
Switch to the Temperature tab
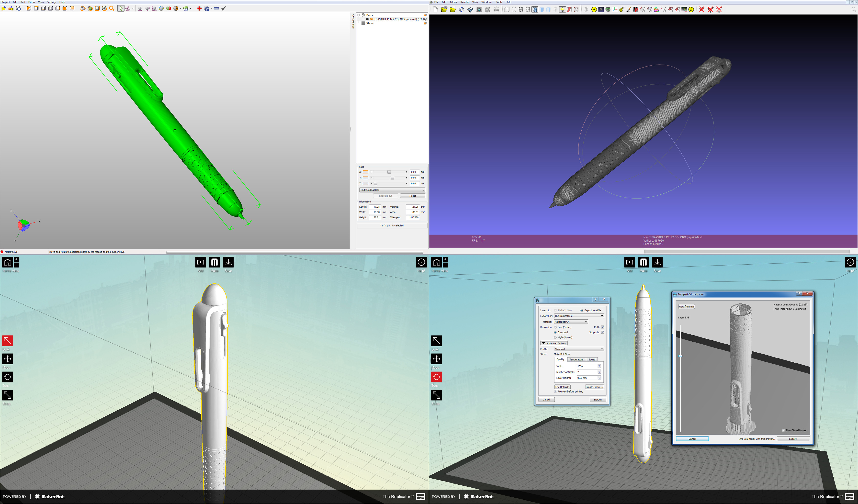[x=576, y=359]
